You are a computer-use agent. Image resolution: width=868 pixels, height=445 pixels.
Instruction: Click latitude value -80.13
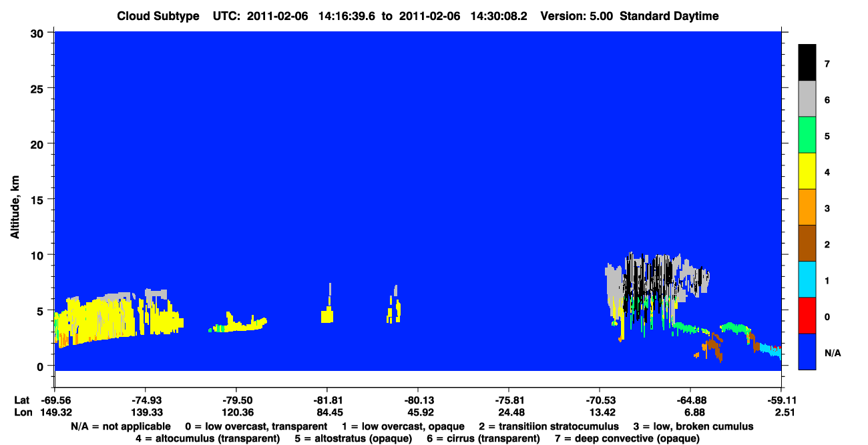[x=418, y=400]
